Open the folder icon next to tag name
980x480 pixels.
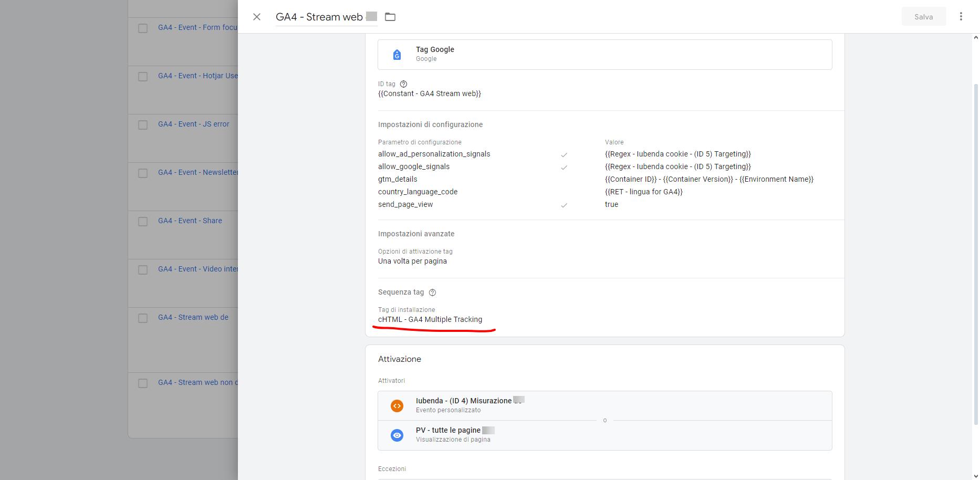[390, 17]
